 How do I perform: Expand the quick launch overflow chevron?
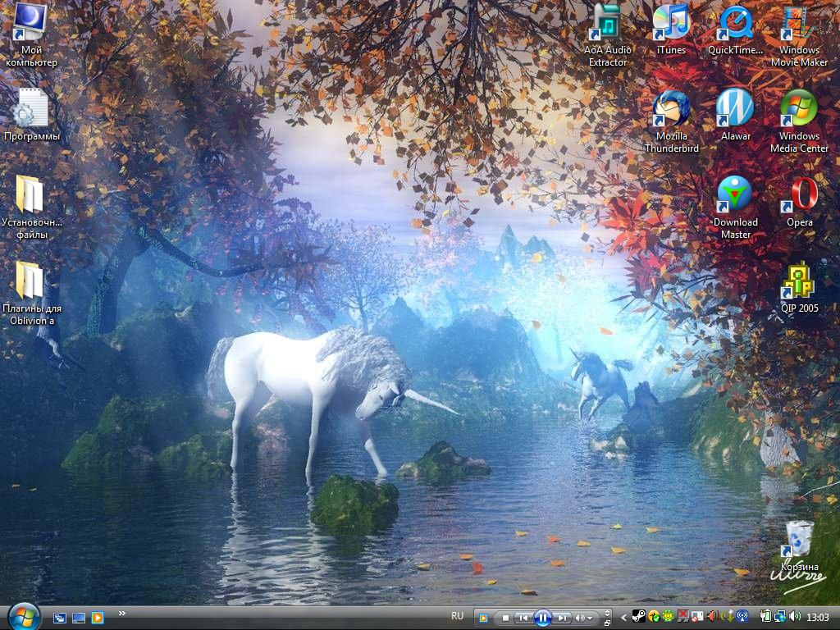(x=122, y=614)
